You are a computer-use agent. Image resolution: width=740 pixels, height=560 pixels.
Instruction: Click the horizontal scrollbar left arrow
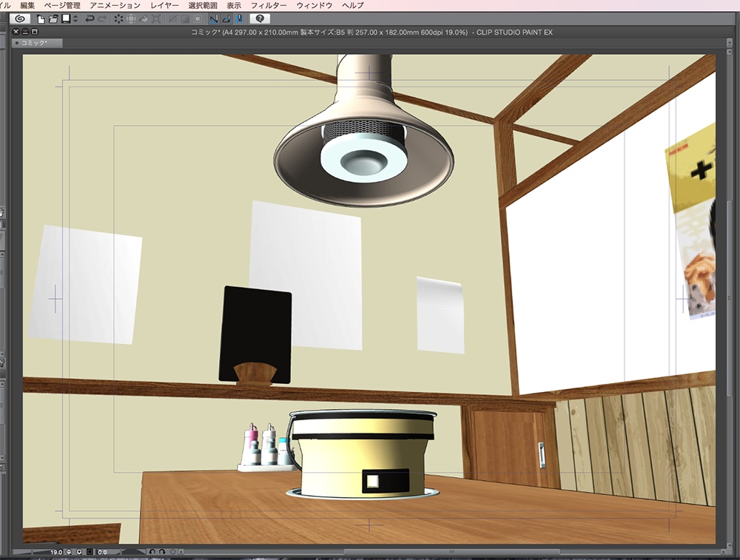(181, 552)
